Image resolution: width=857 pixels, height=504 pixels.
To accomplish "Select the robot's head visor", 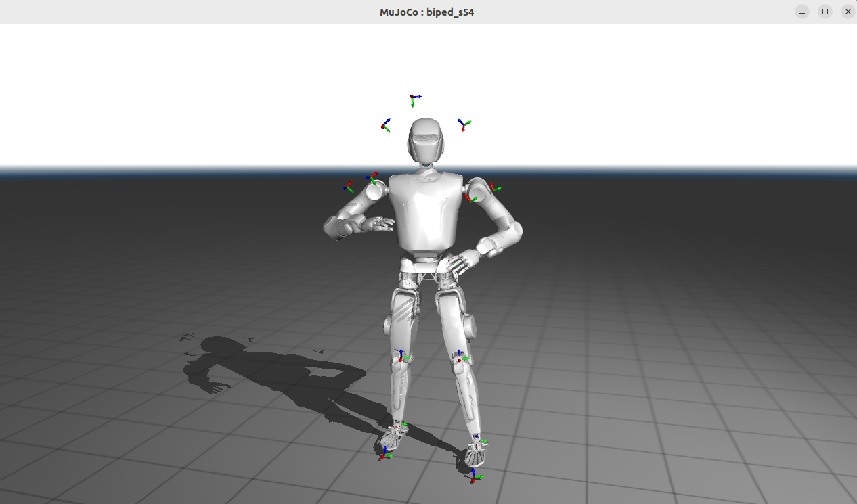I will 426,139.
